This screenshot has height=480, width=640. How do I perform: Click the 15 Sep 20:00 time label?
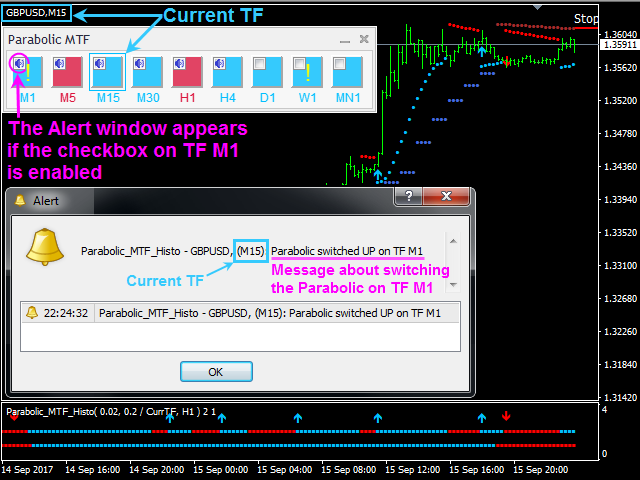(x=540, y=470)
